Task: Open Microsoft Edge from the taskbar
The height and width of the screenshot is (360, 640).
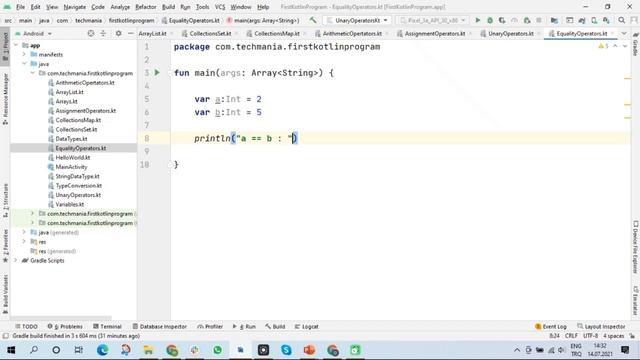Action: (102, 350)
